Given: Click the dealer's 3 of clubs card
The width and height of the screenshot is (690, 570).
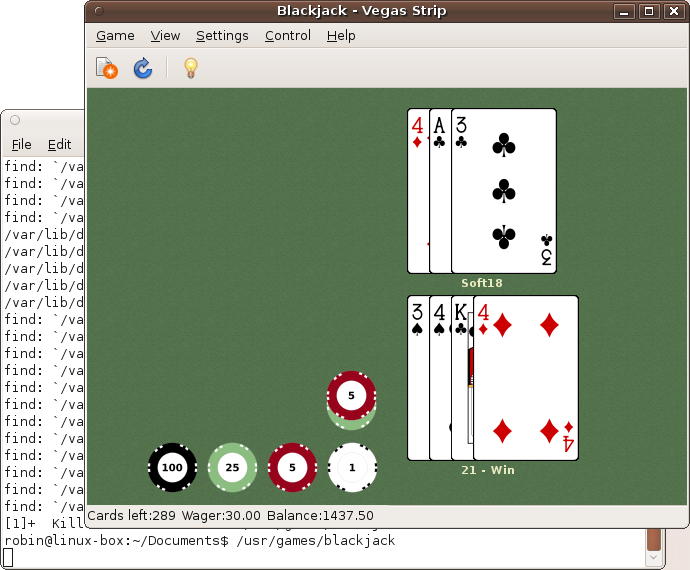Looking at the screenshot, I should tap(504, 191).
